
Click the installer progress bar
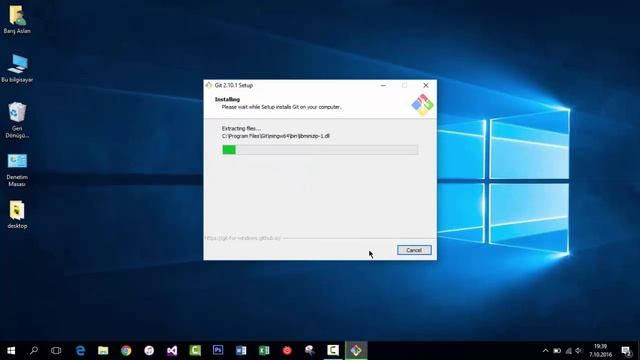[x=320, y=150]
